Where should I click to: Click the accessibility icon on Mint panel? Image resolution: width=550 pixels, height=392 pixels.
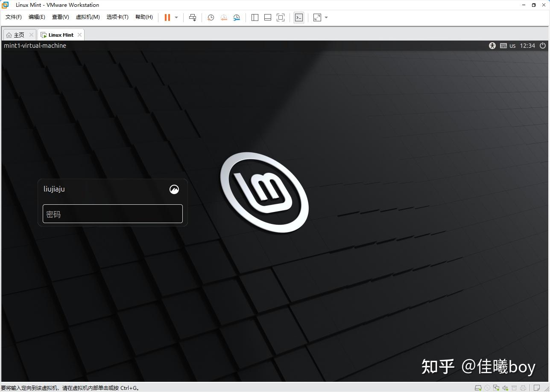pyautogui.click(x=492, y=46)
